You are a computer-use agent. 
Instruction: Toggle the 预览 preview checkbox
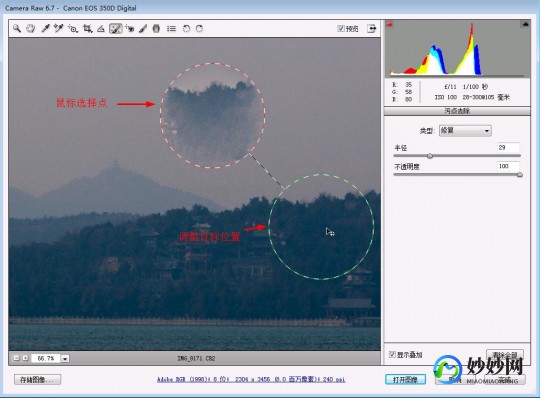coord(340,29)
